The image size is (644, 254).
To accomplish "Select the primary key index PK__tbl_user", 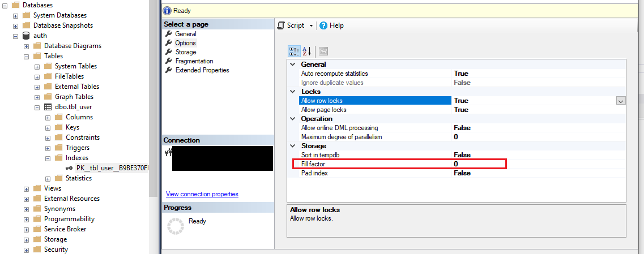I will tap(112, 168).
